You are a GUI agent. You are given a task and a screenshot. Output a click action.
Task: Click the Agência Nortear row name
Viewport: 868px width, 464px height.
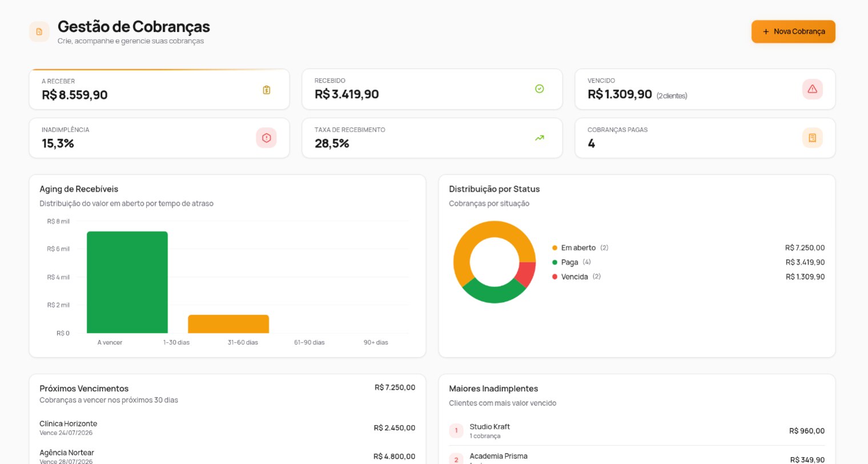[67, 453]
